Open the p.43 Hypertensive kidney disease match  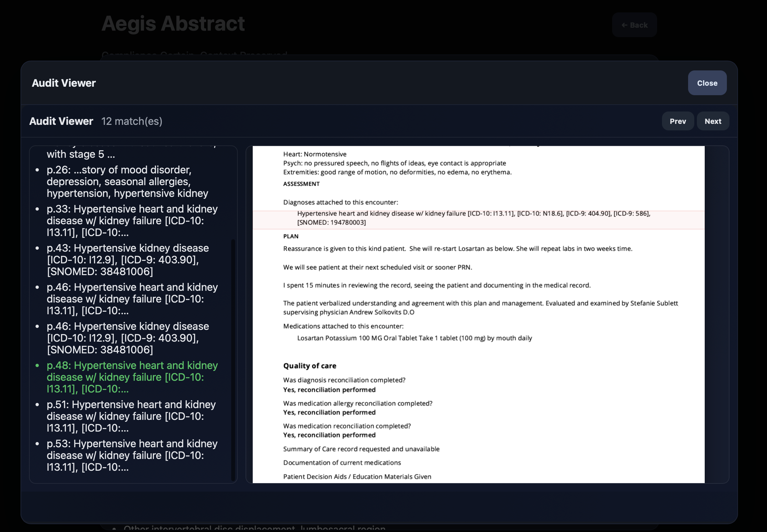point(128,260)
